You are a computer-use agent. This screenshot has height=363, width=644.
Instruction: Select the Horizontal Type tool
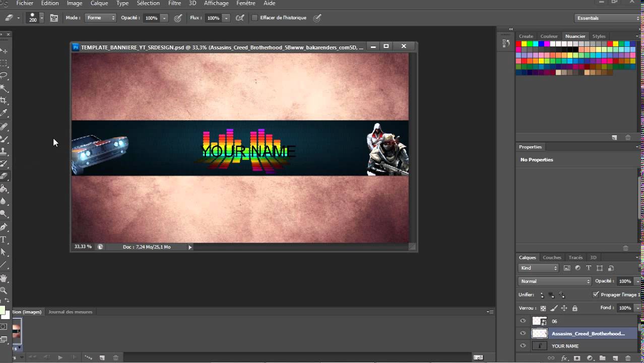[4, 239]
